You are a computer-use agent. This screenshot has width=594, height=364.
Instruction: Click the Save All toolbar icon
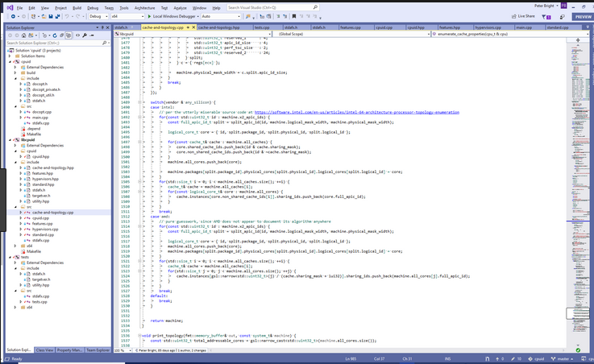(x=56, y=16)
